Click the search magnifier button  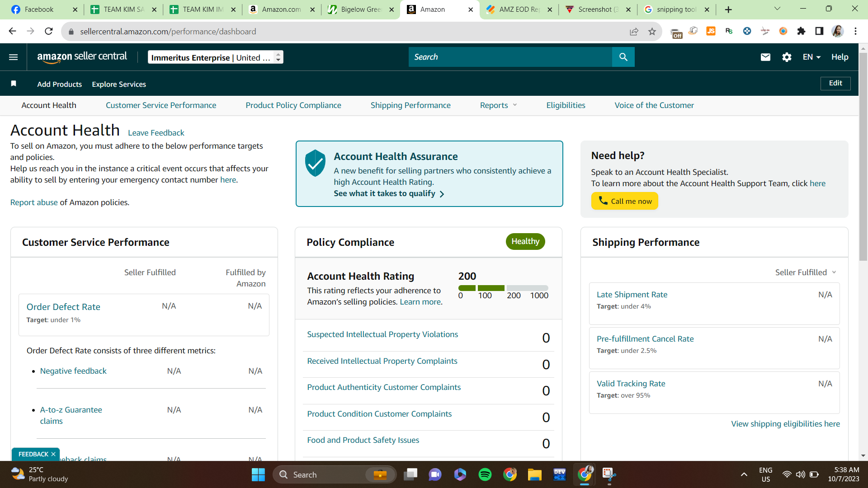pyautogui.click(x=623, y=57)
